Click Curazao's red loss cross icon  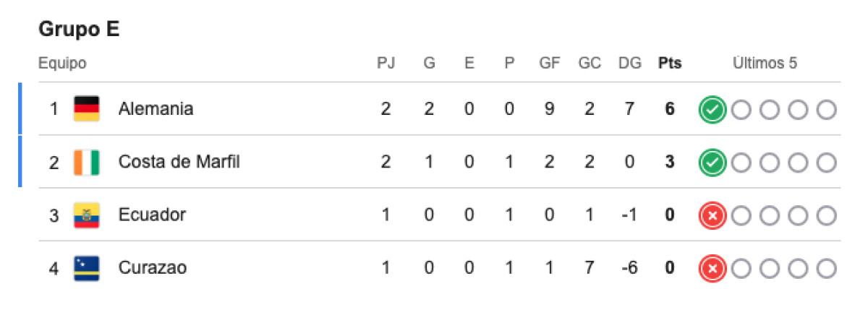coord(712,269)
